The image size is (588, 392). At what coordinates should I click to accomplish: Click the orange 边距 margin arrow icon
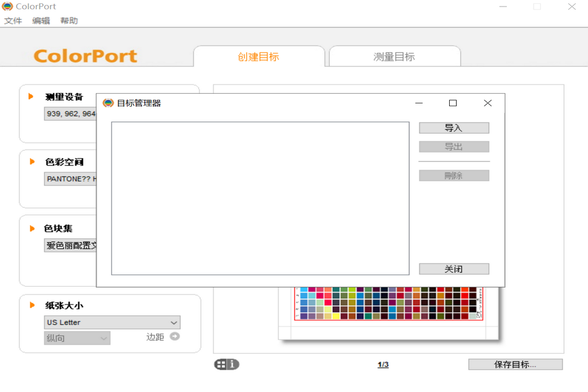click(x=174, y=336)
